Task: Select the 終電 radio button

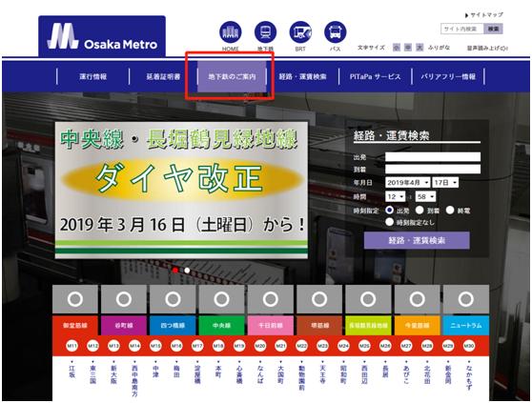Action: pos(450,211)
